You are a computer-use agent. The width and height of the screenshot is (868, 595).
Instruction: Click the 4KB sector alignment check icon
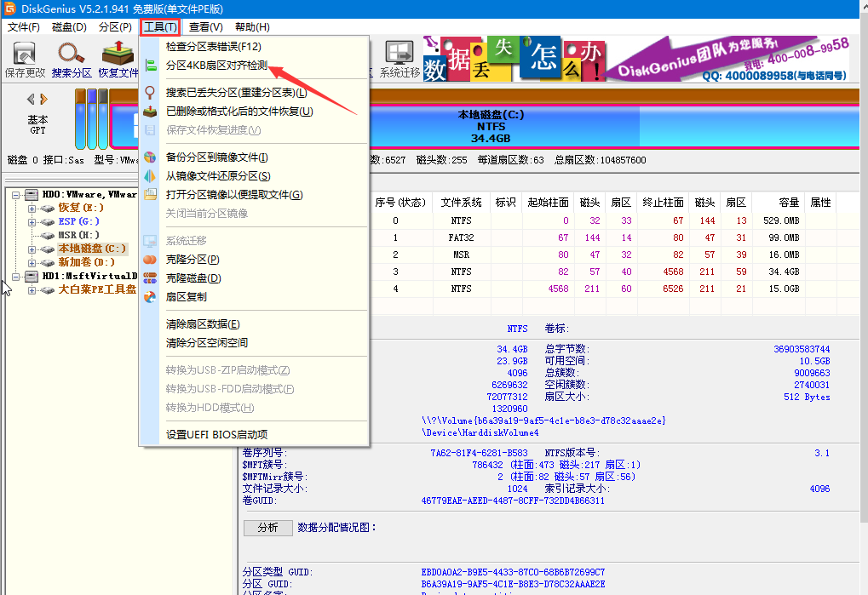tap(150, 65)
